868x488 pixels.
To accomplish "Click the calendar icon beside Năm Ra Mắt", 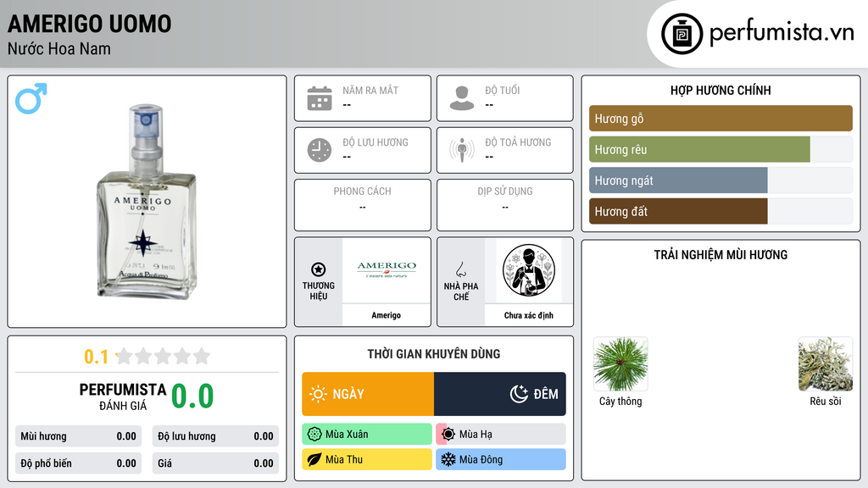I will 320,98.
